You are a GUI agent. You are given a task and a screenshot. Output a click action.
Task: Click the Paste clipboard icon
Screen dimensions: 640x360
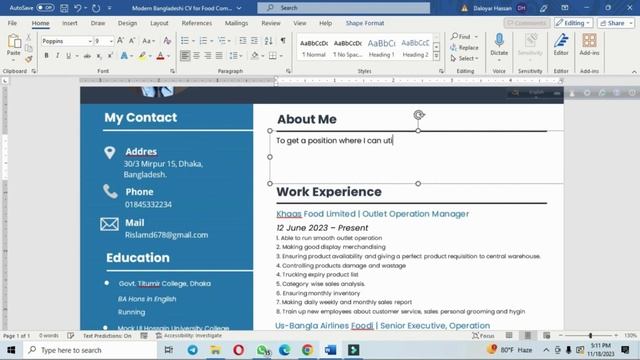[x=14, y=42]
